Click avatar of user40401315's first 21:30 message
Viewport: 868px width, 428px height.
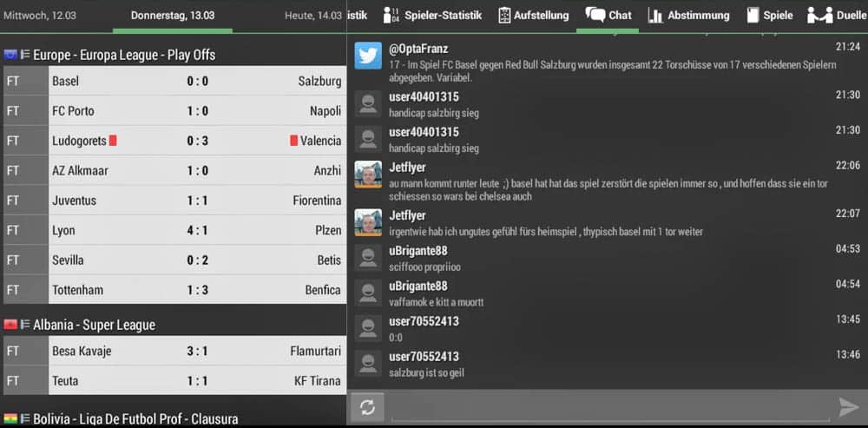[368, 103]
